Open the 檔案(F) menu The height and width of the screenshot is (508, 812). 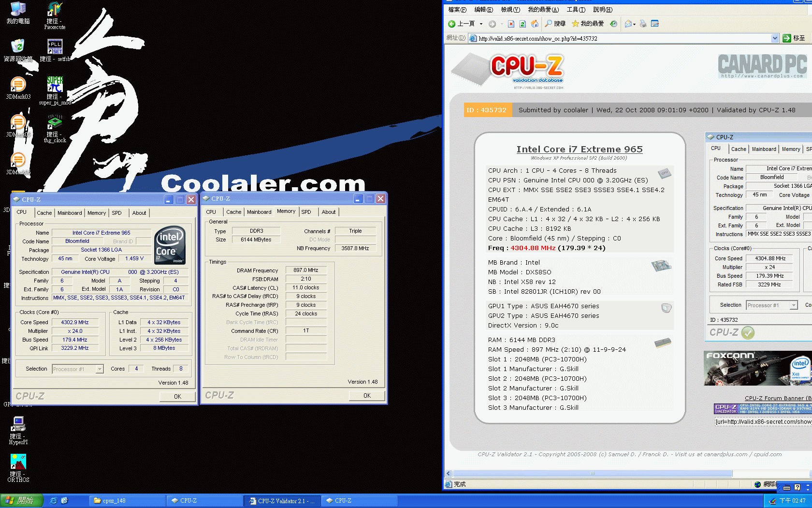(x=457, y=10)
